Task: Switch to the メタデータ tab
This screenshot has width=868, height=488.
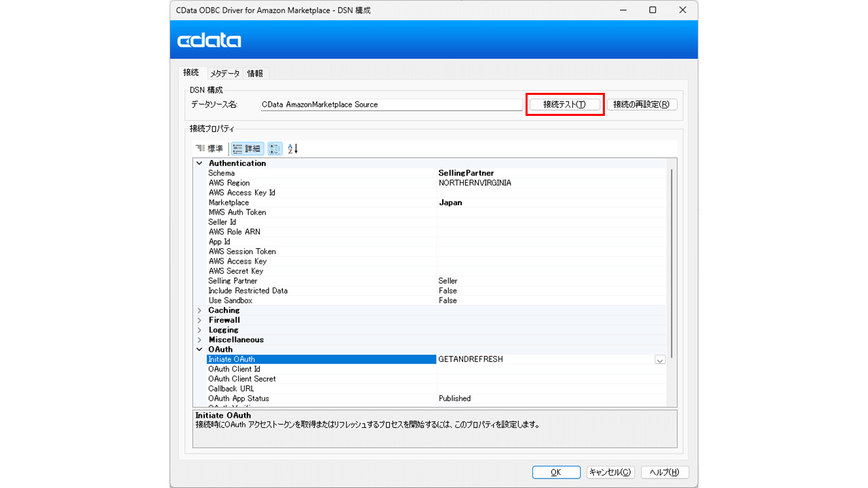Action: click(x=224, y=74)
